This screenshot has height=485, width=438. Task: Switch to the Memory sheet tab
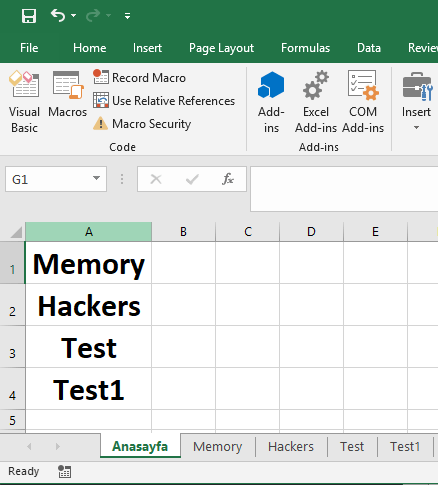[x=218, y=447]
